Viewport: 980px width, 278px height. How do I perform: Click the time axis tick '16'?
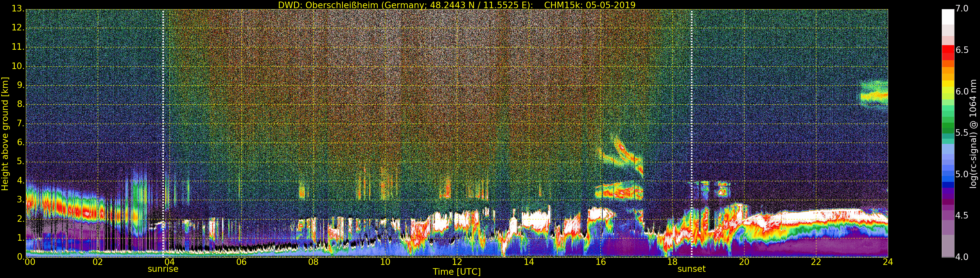pos(601,262)
